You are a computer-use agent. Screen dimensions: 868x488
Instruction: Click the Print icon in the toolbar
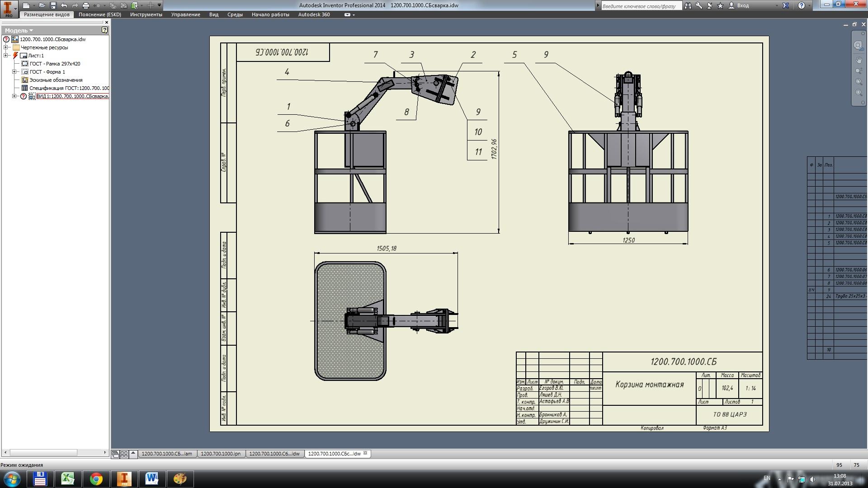point(85,5)
